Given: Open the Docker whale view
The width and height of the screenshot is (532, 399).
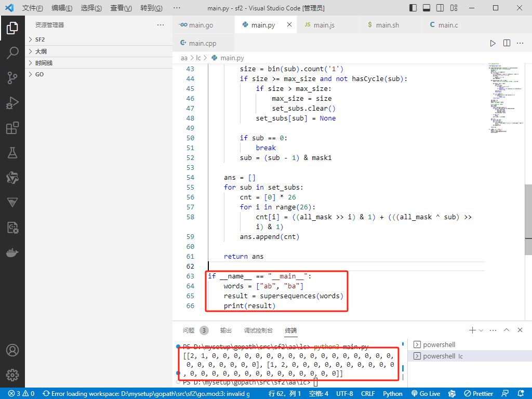Looking at the screenshot, I should (12, 253).
